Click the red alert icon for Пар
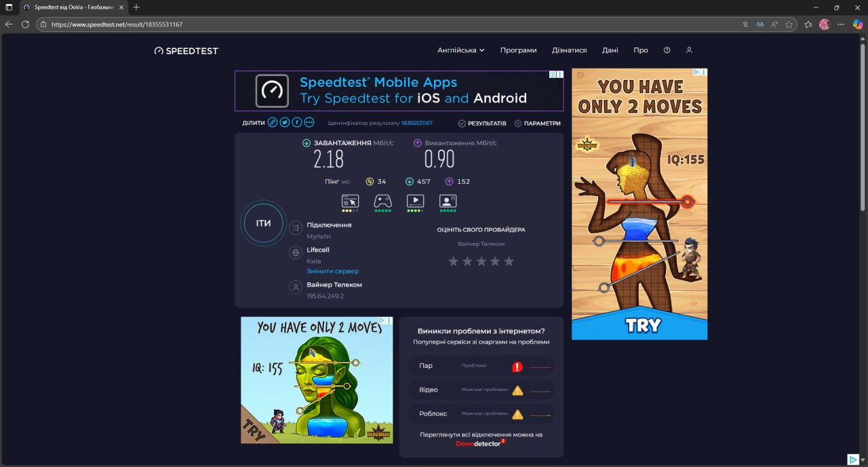The height and width of the screenshot is (467, 868). [x=517, y=367]
